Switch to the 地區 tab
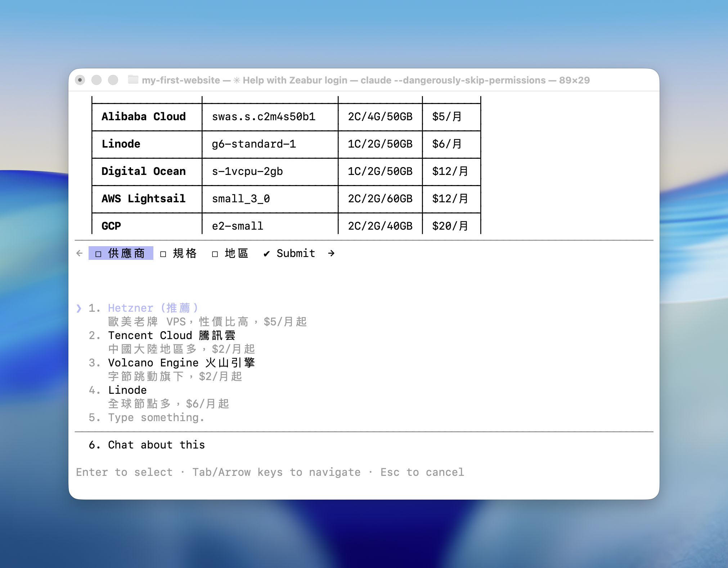The image size is (728, 568). tap(237, 253)
